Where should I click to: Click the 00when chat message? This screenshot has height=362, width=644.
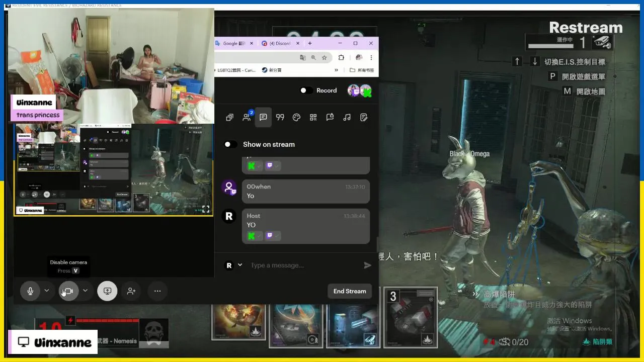pyautogui.click(x=306, y=191)
